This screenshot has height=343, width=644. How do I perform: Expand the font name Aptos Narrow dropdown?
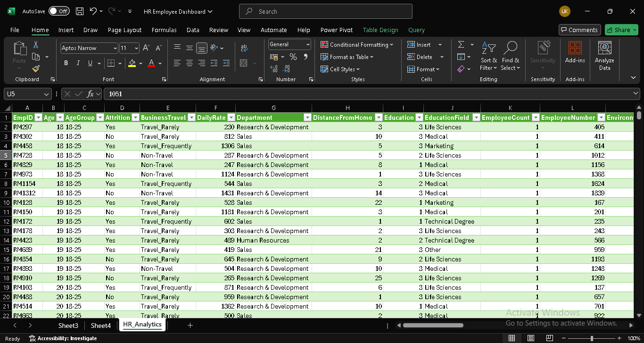(x=115, y=48)
